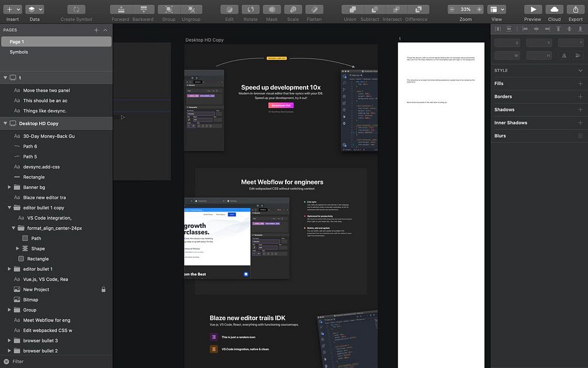This screenshot has height=368, width=588.
Task: Move layer Forward using the toolbar
Action: coord(121,9)
